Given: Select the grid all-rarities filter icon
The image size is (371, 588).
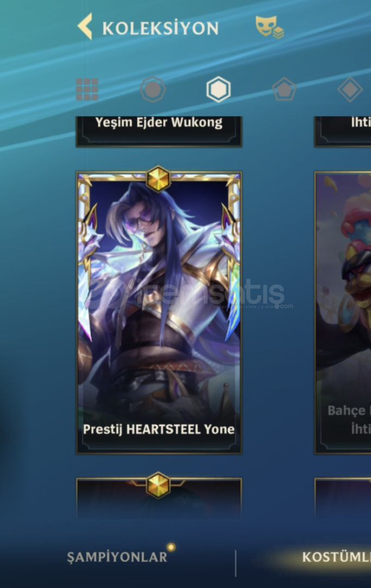Looking at the screenshot, I should (87, 89).
